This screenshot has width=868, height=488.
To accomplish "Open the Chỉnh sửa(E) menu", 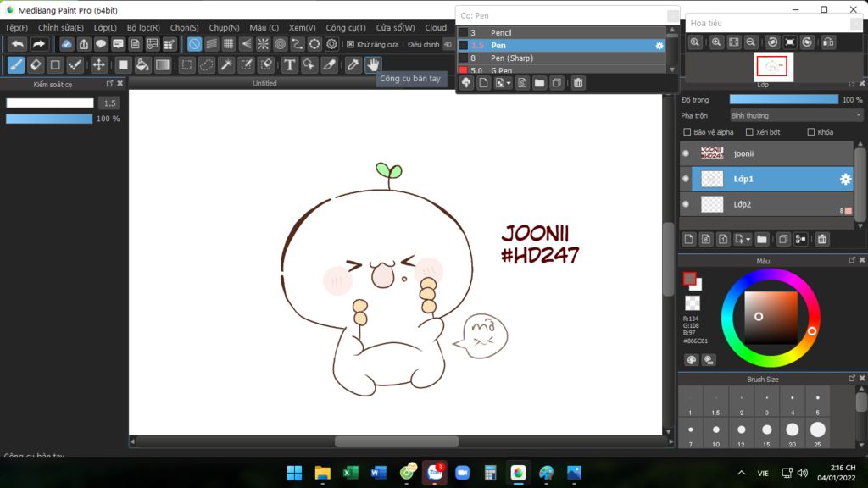I will click(61, 28).
